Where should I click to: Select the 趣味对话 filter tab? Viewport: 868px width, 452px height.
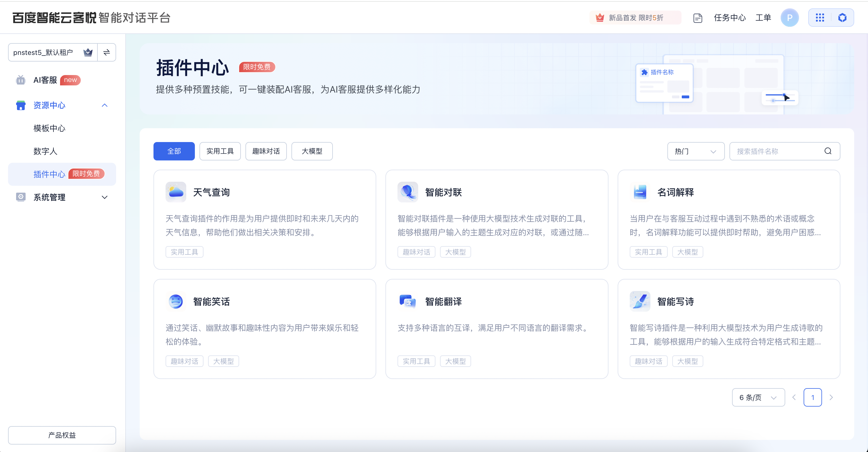pos(266,151)
